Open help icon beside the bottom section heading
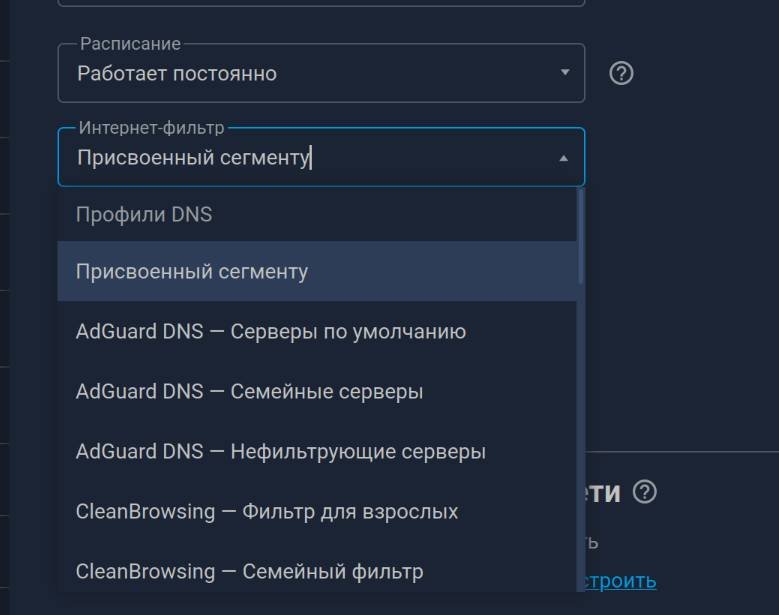The width and height of the screenshot is (779, 615). coord(645,492)
